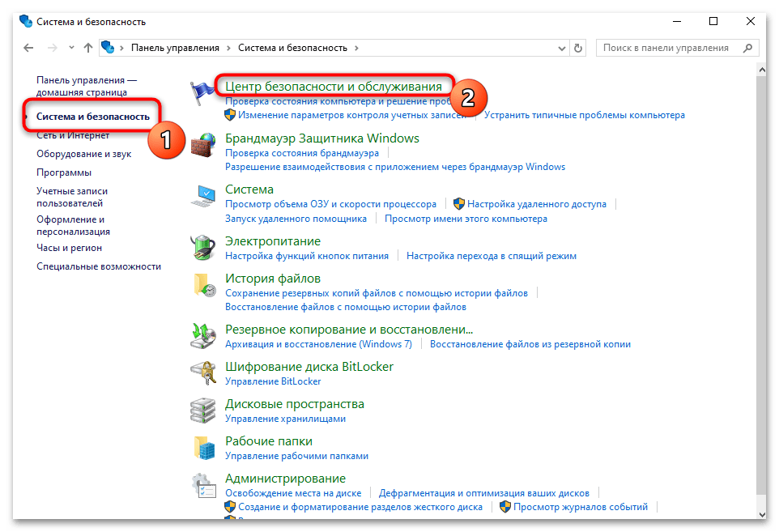Click the BitLocker lock-and-key drive icon
Screen dimensions: 779x532
pos(203,373)
